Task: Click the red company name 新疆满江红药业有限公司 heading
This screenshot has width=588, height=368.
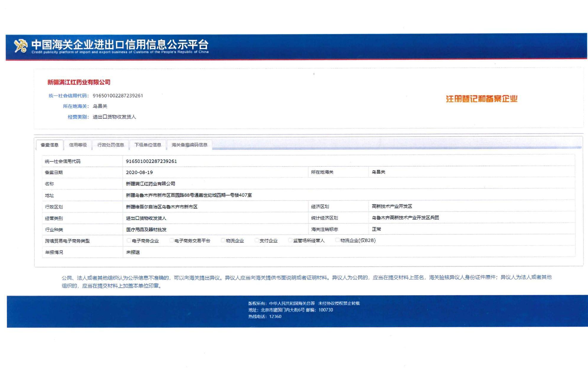Action: click(x=79, y=82)
